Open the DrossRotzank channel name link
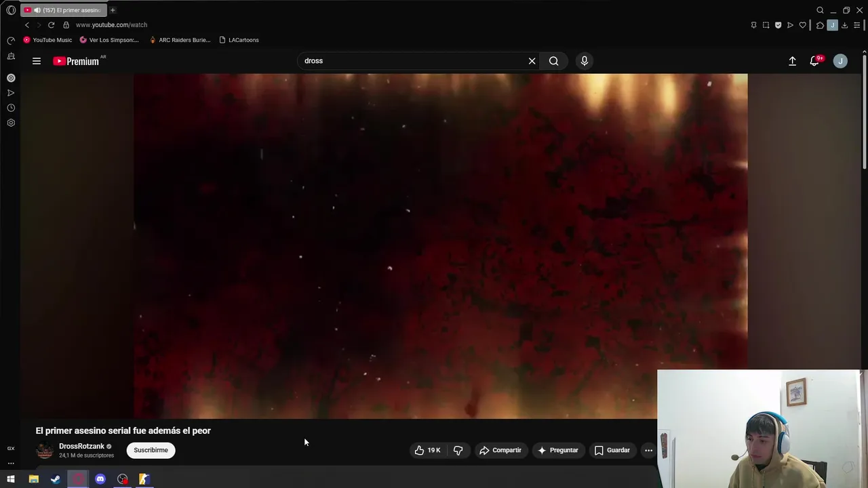 click(81, 446)
